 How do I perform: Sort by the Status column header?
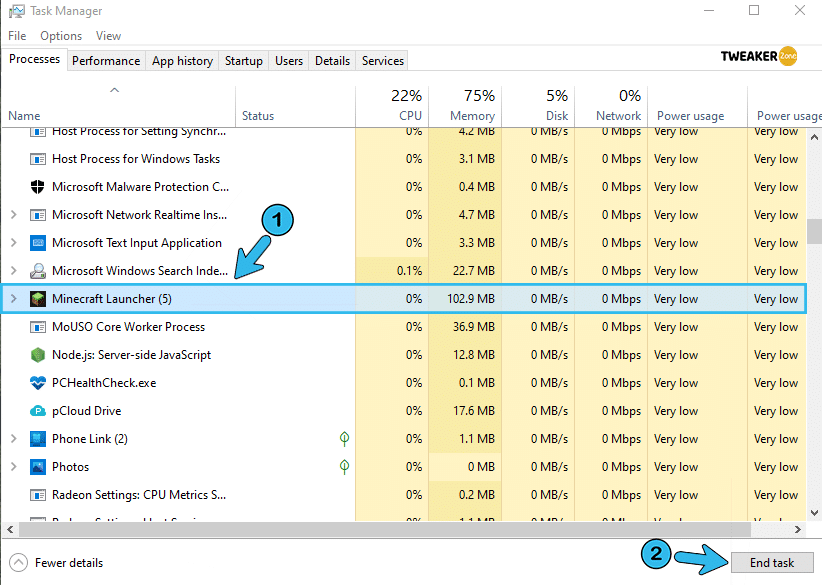(x=296, y=106)
